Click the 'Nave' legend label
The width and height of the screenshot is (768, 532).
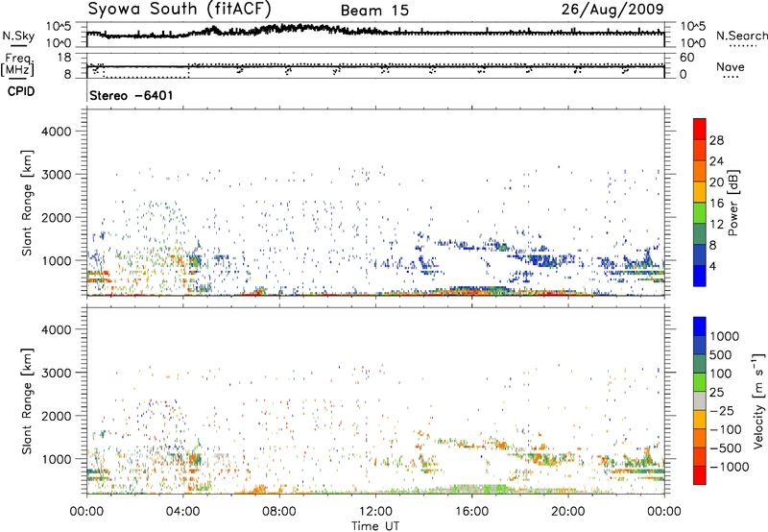pyautogui.click(x=731, y=67)
